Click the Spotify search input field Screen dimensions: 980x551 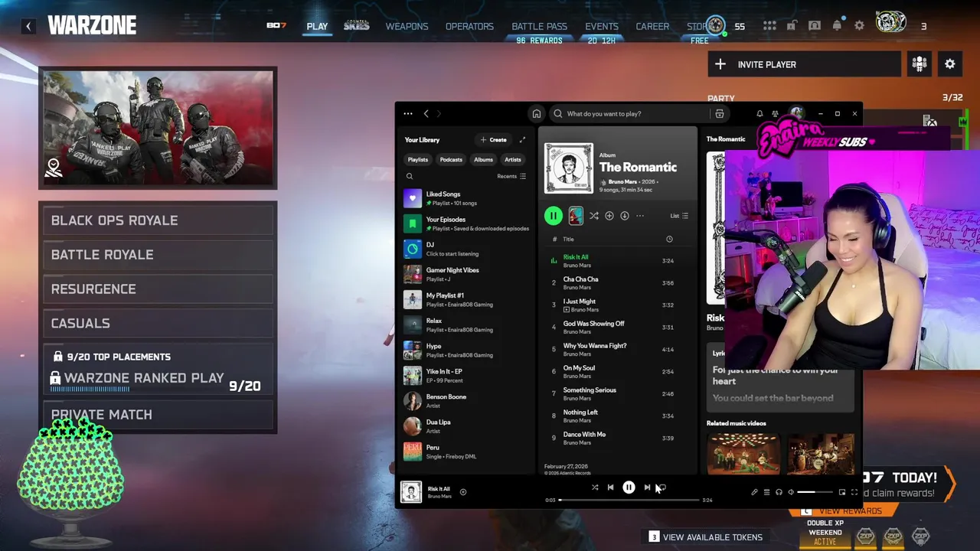tap(629, 114)
